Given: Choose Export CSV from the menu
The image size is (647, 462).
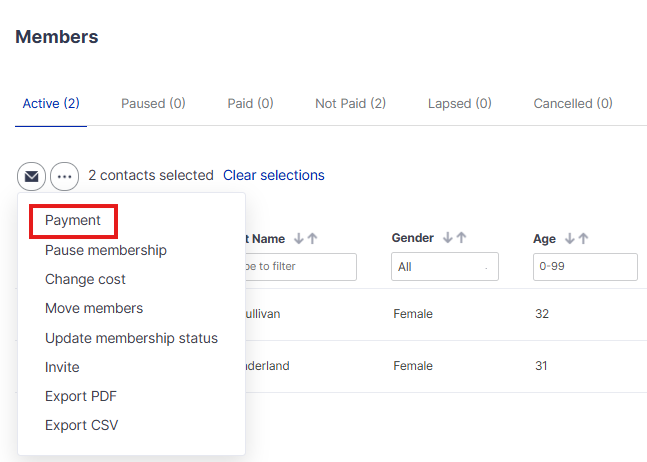Looking at the screenshot, I should point(81,425).
